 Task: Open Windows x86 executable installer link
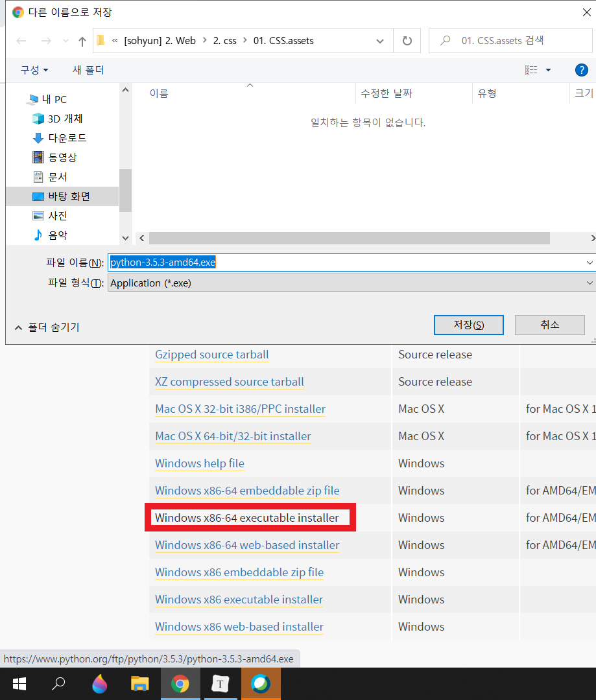click(239, 600)
